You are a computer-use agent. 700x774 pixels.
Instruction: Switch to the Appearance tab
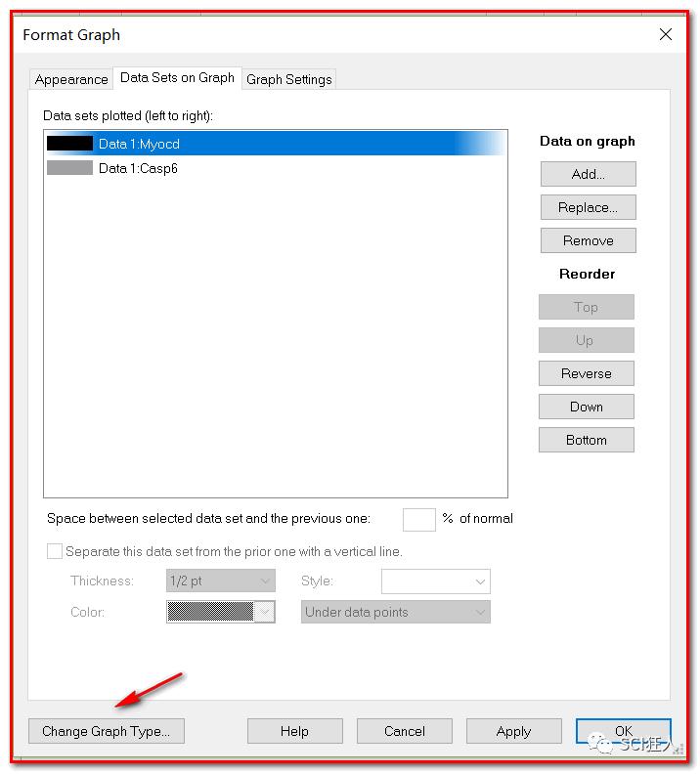coord(71,79)
